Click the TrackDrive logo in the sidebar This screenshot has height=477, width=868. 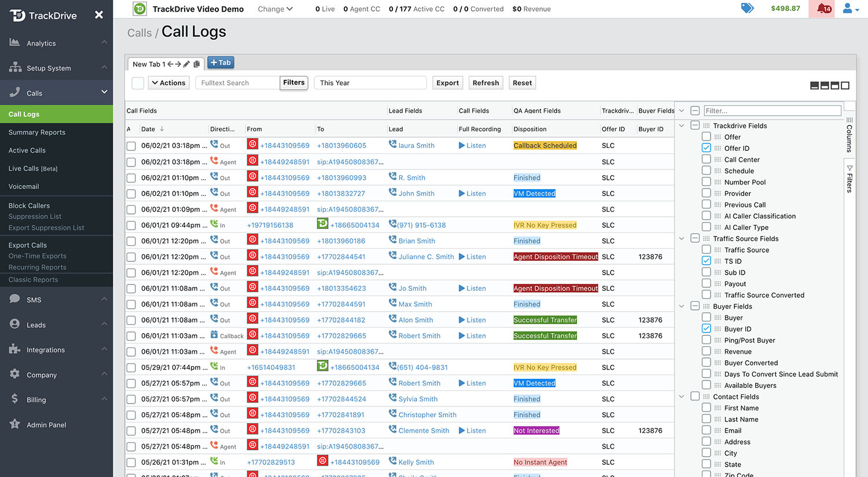43,15
